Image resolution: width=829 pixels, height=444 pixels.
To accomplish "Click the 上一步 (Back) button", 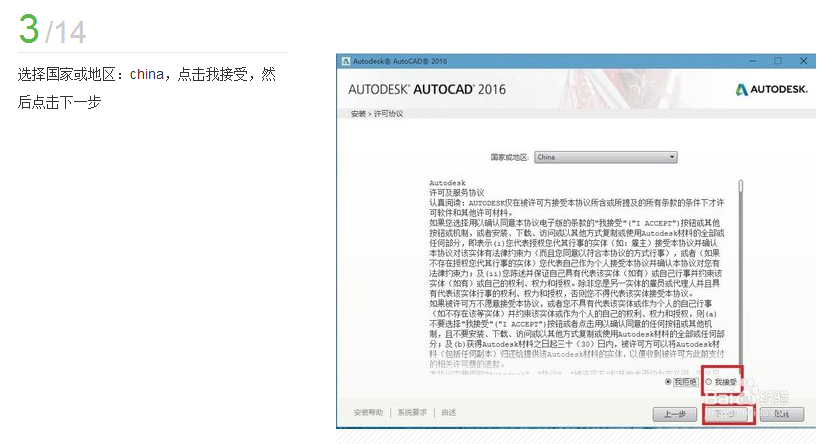I will pyautogui.click(x=675, y=414).
